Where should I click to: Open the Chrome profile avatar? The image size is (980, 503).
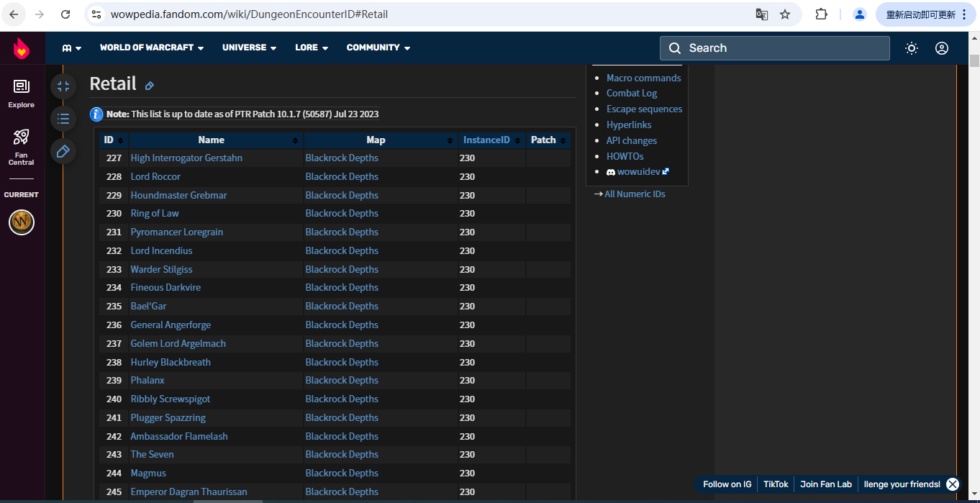pos(859,14)
